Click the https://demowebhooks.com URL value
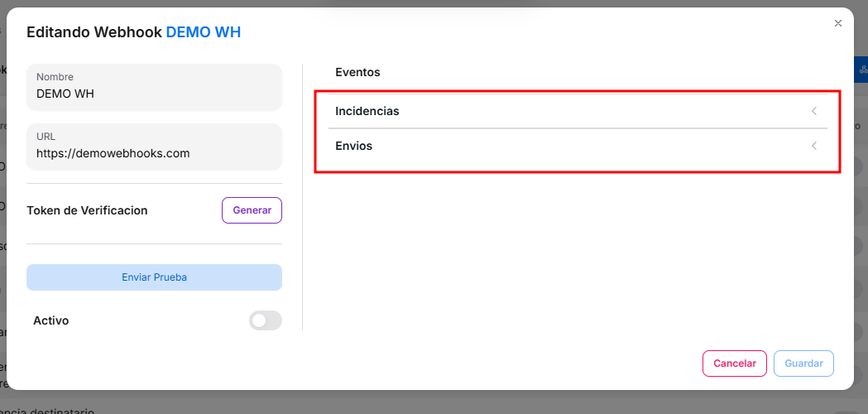Image resolution: width=868 pixels, height=414 pixels. tap(113, 153)
